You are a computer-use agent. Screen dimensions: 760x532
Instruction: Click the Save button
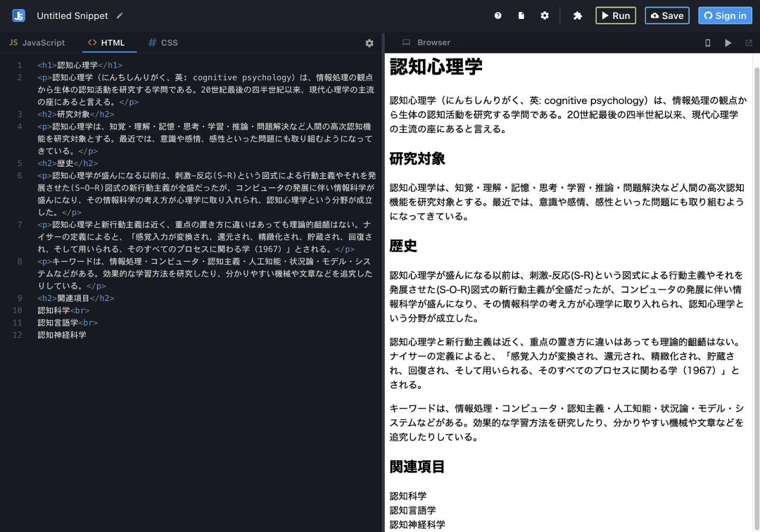point(667,15)
